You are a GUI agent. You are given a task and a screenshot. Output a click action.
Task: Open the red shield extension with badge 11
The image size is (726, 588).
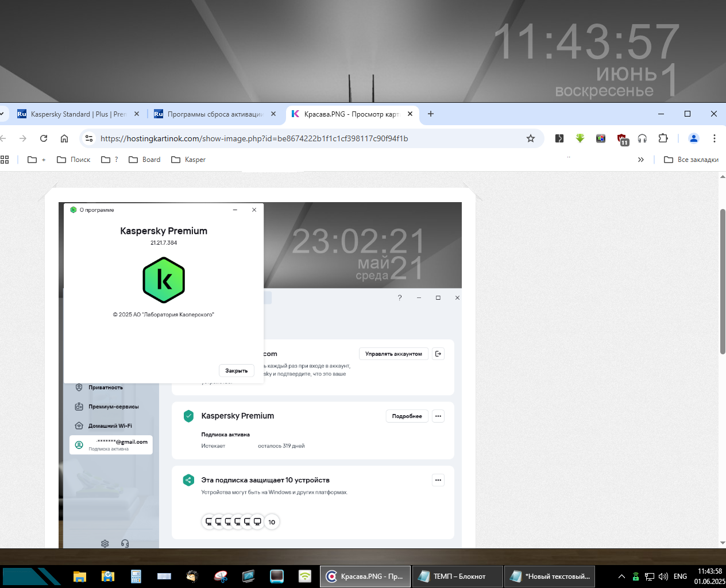[622, 138]
